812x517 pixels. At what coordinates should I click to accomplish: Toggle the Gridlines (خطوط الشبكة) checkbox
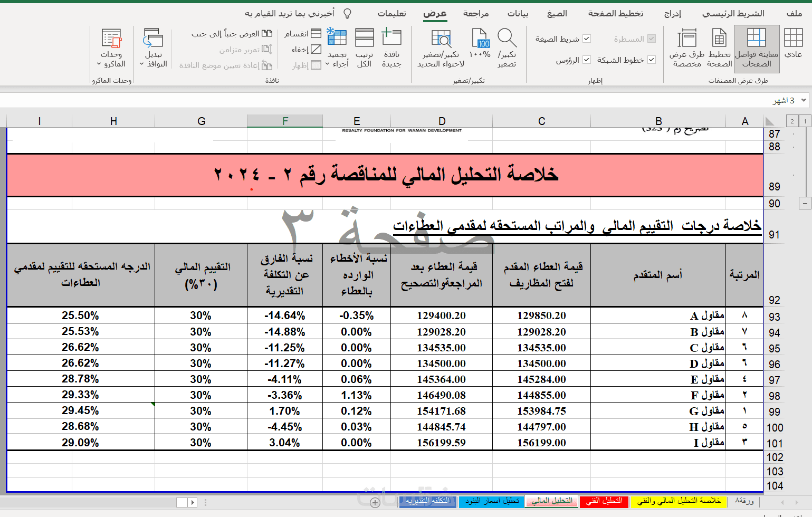click(x=652, y=60)
